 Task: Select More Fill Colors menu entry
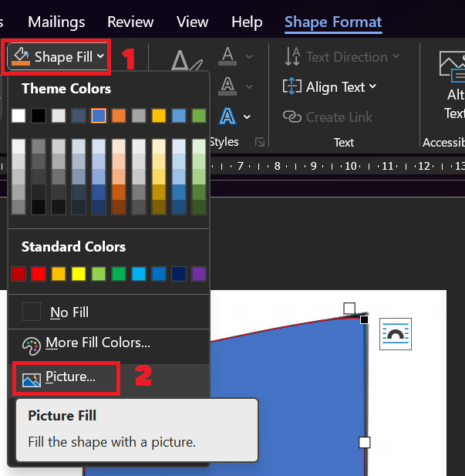(x=98, y=343)
